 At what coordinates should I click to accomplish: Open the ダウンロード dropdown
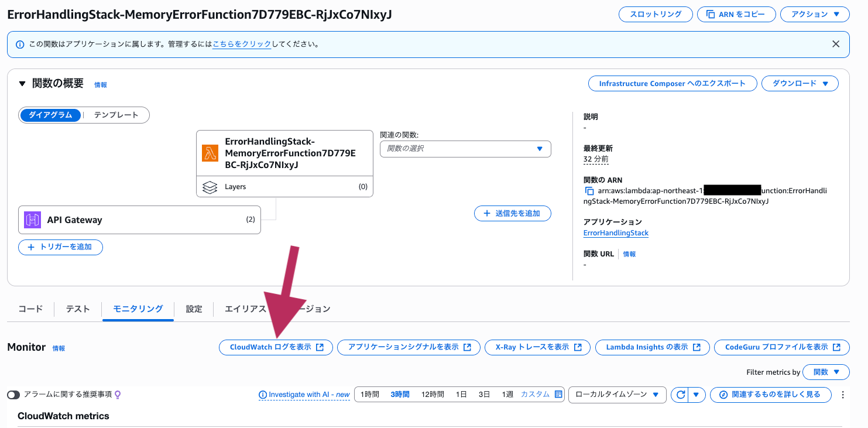click(x=800, y=84)
